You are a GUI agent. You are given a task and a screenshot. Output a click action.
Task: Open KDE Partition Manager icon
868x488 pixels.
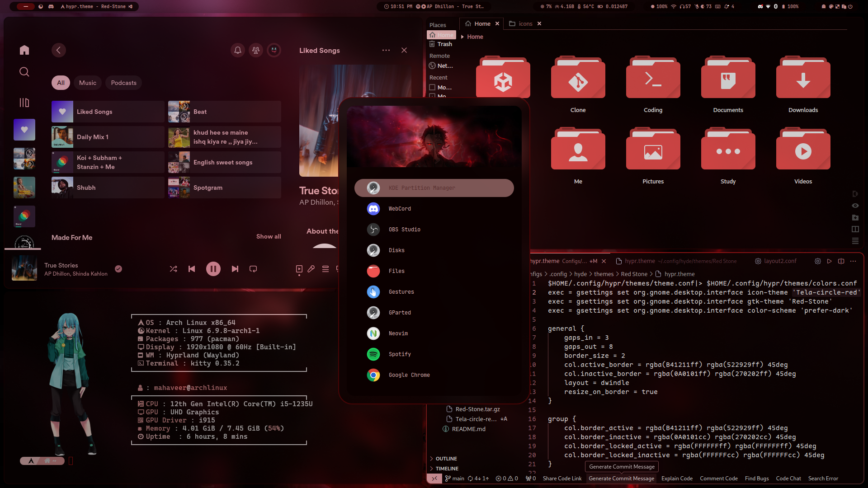pos(373,188)
